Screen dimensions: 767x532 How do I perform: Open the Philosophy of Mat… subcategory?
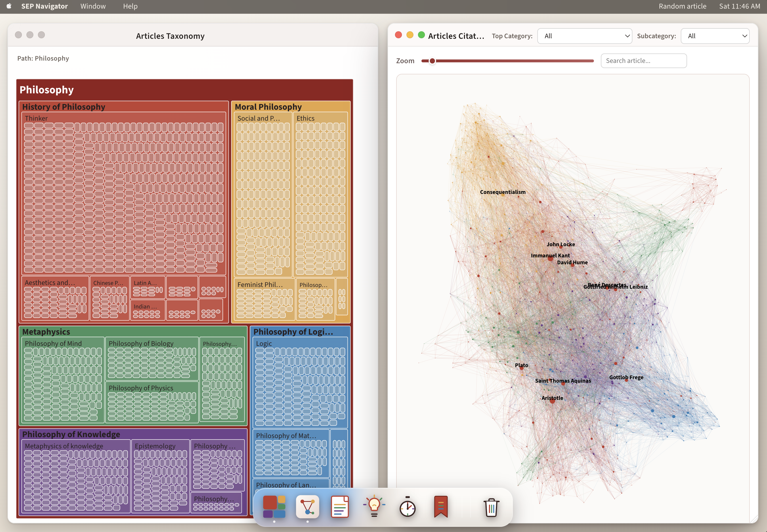[x=286, y=436]
